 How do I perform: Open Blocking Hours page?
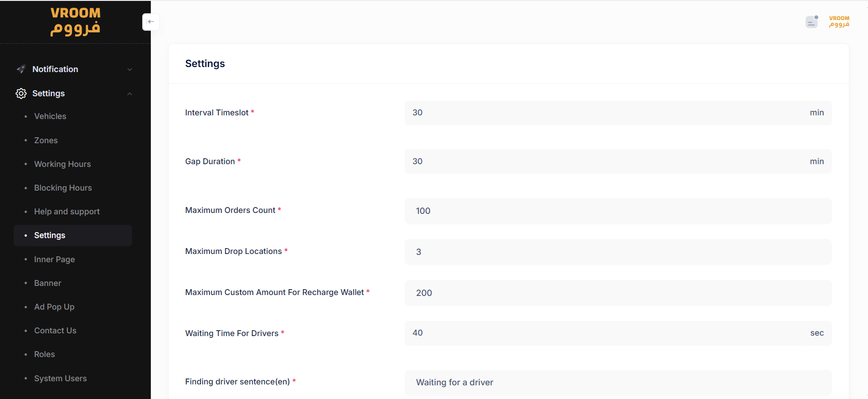point(63,188)
